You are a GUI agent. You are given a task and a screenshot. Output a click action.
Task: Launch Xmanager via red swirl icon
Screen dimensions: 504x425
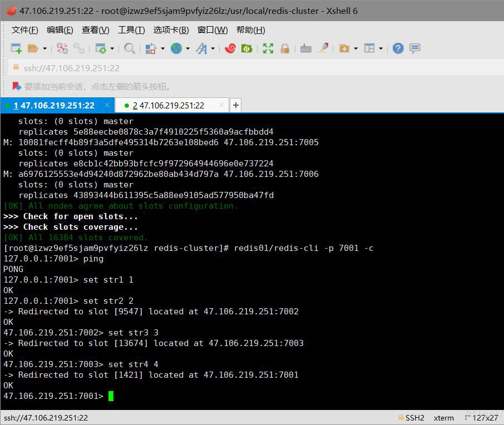click(230, 48)
